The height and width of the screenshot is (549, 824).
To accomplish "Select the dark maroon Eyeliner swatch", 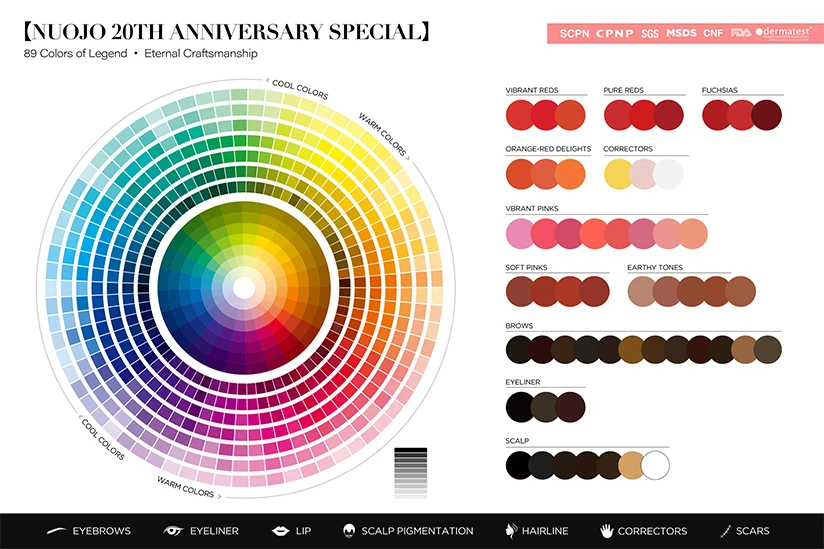I will [x=570, y=407].
